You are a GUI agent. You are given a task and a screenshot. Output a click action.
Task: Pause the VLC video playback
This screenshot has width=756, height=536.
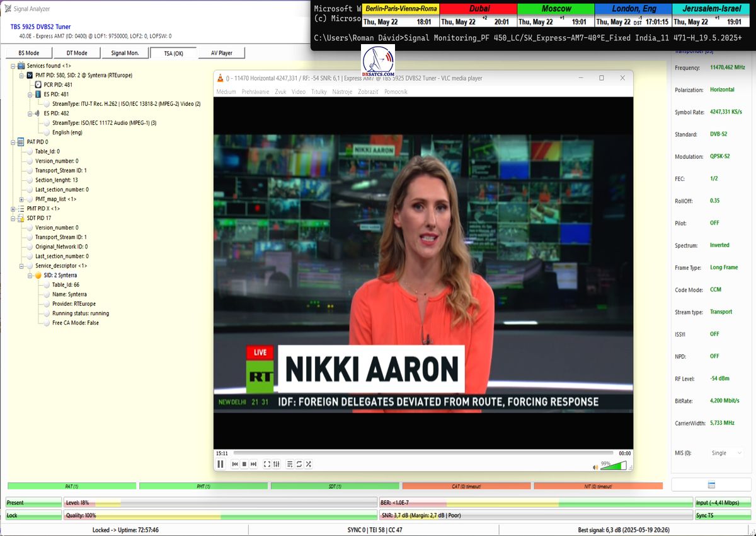coord(220,464)
